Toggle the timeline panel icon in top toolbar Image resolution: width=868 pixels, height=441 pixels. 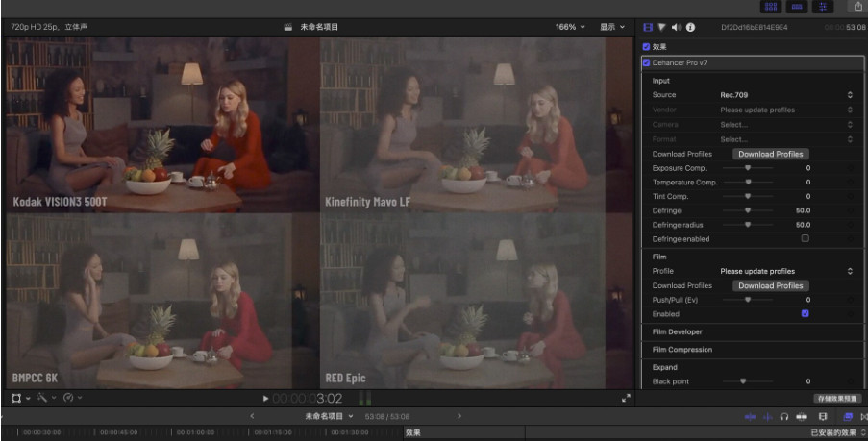(797, 7)
